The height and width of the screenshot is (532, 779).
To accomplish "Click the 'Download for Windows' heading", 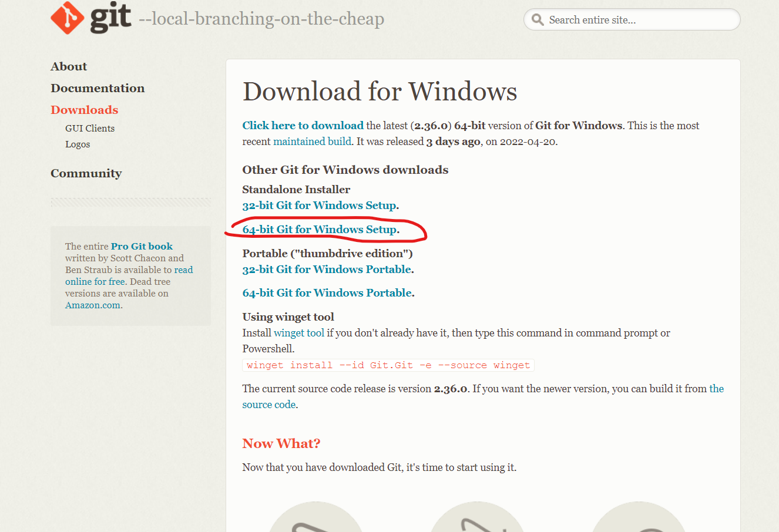I will coord(380,92).
